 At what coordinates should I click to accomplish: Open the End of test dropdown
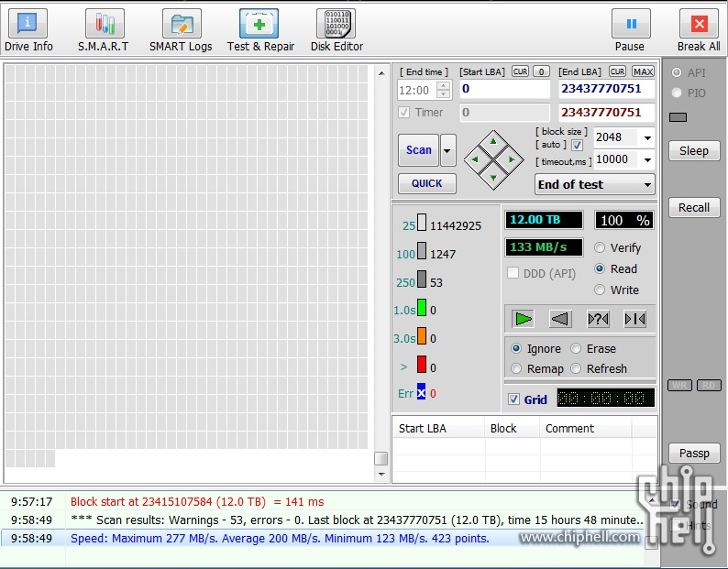(595, 184)
